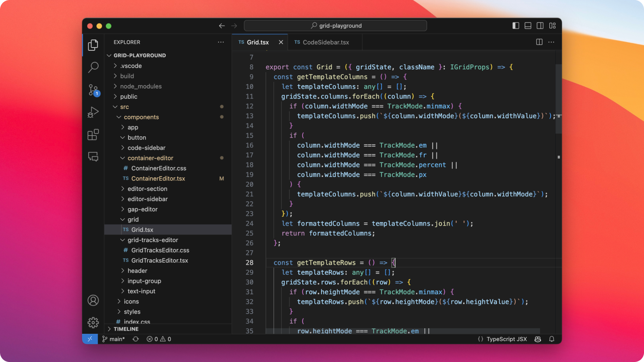
Task: Open the Run and Debug panel
Action: tap(93, 112)
